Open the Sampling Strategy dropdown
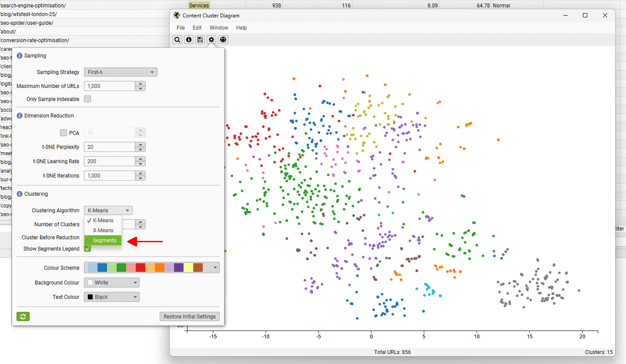 [x=120, y=72]
